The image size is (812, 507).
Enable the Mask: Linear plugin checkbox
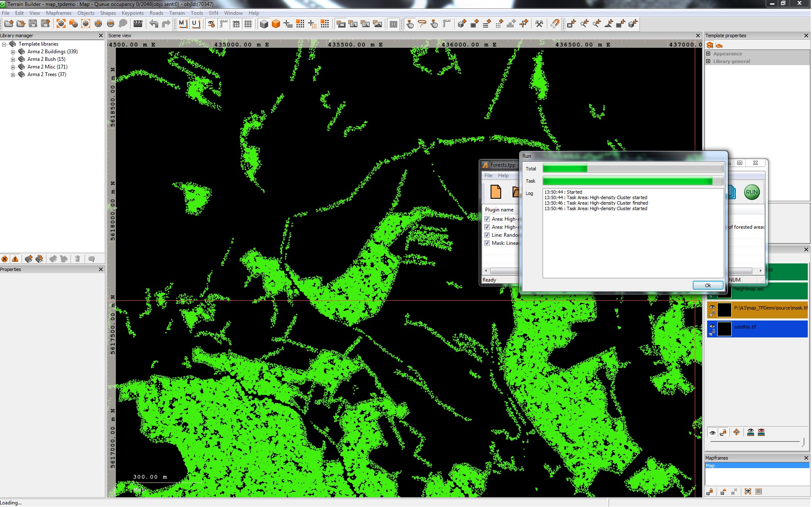[x=487, y=243]
